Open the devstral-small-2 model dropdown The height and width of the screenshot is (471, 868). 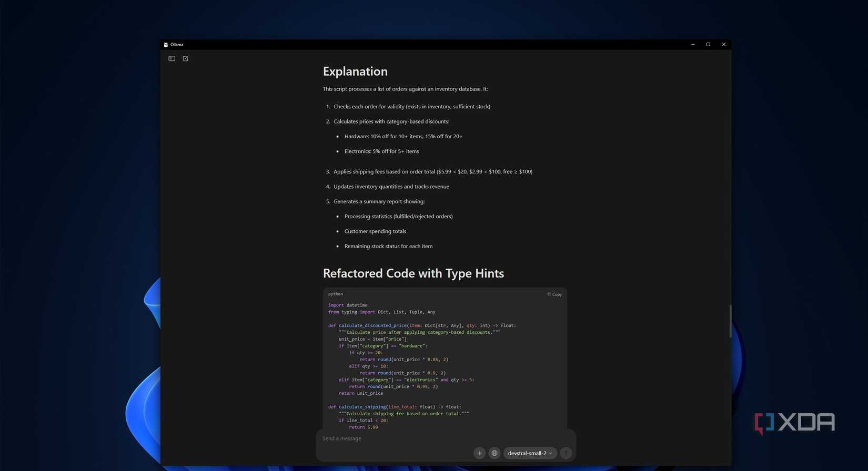[x=530, y=453]
